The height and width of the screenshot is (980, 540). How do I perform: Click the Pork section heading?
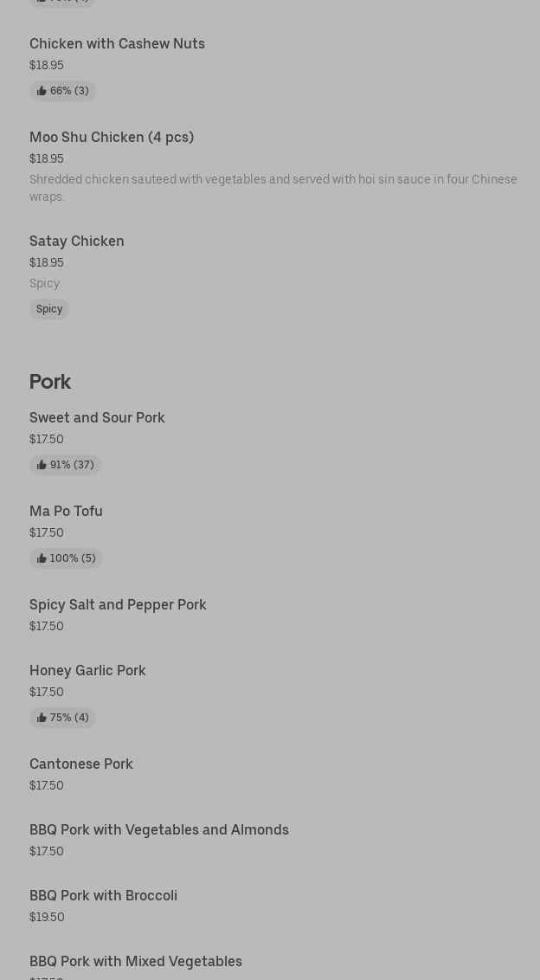pos(50,381)
